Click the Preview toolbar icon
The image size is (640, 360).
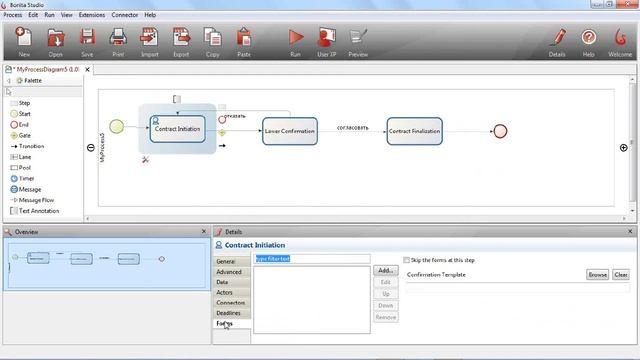358,41
